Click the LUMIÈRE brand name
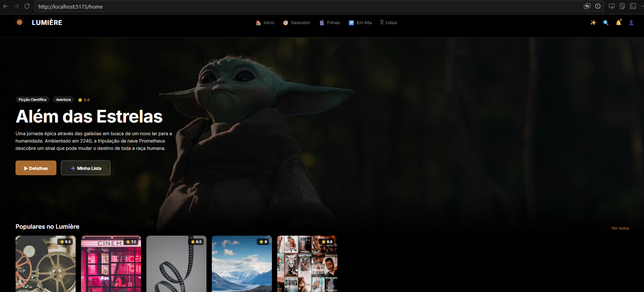Image resolution: width=644 pixels, height=292 pixels. pos(47,22)
